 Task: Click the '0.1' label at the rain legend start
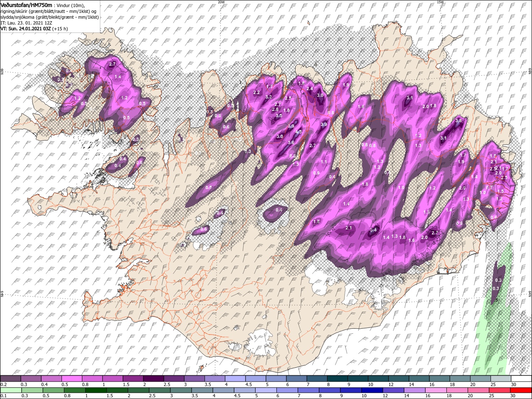coord(3,396)
